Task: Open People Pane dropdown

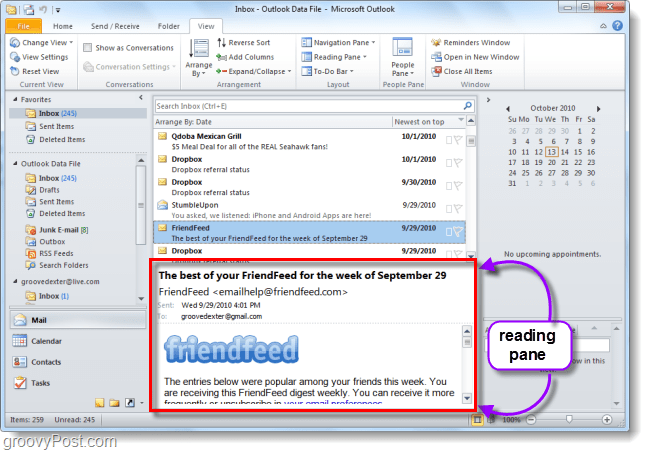Action: pos(403,57)
